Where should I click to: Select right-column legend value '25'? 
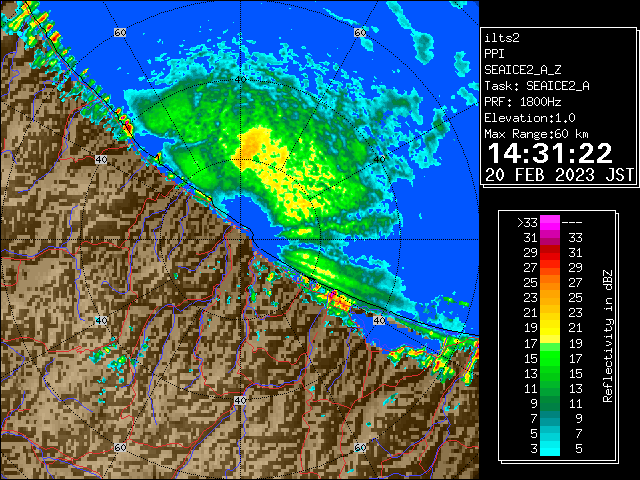pos(575,298)
